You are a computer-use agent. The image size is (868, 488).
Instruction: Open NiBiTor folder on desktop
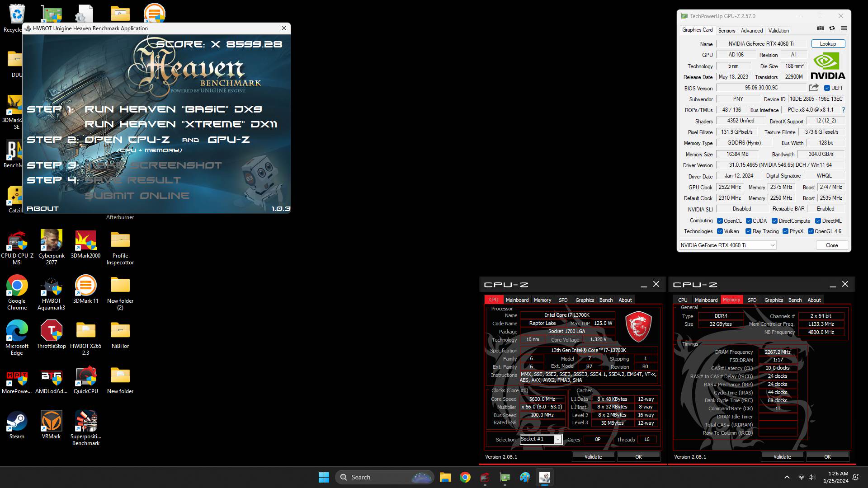click(x=120, y=334)
